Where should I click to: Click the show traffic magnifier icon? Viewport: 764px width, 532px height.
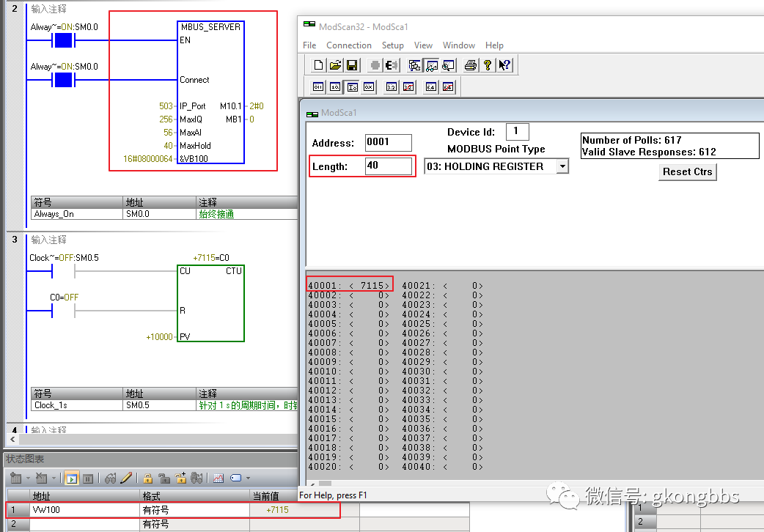click(448, 65)
